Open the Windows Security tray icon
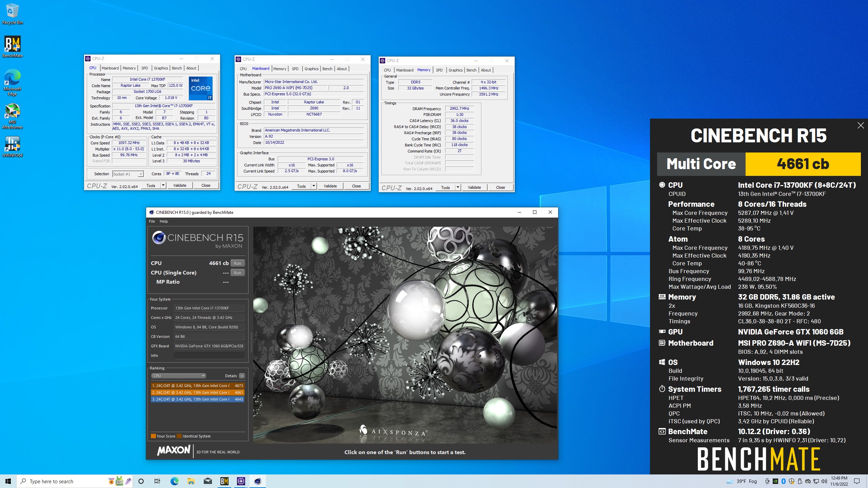868x488 pixels. pyautogui.click(x=791, y=481)
